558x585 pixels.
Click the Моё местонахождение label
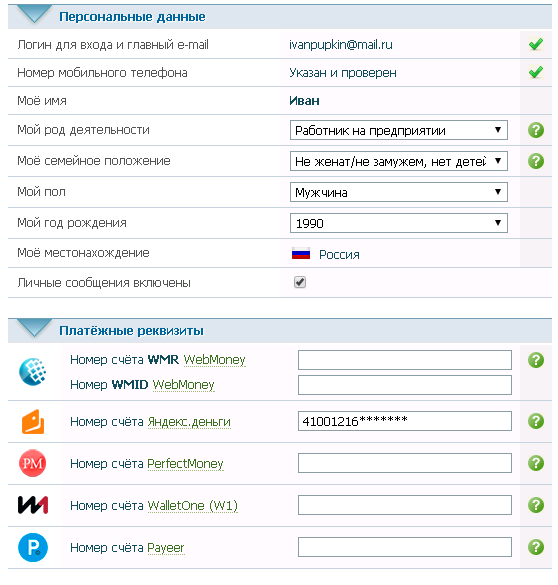click(83, 253)
